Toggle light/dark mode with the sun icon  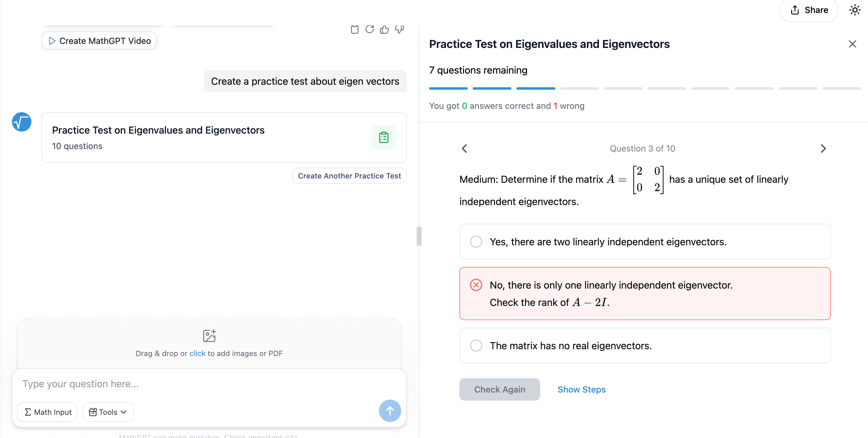(855, 10)
